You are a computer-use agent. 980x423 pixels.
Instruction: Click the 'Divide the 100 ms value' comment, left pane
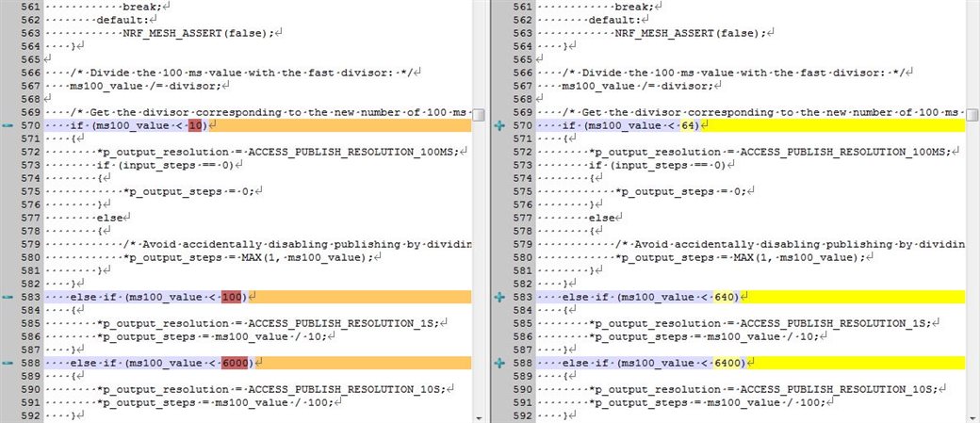coord(242,73)
